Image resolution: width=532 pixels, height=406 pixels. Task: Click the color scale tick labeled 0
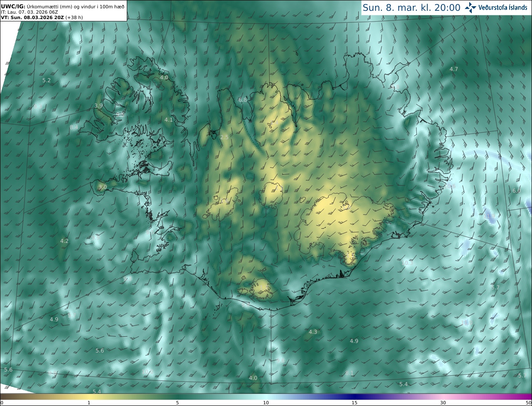[x=2, y=403]
